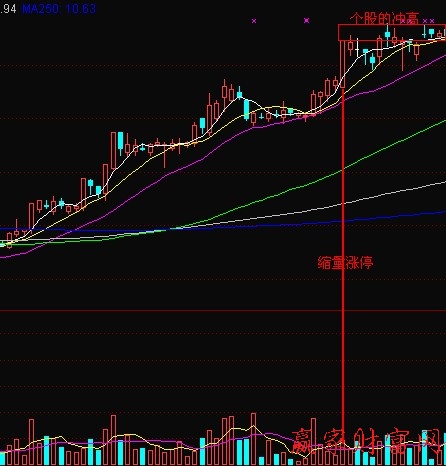This screenshot has width=446, height=466.
Task: Click the tall limit-up candle at the red vertical line
Action: [342, 64]
